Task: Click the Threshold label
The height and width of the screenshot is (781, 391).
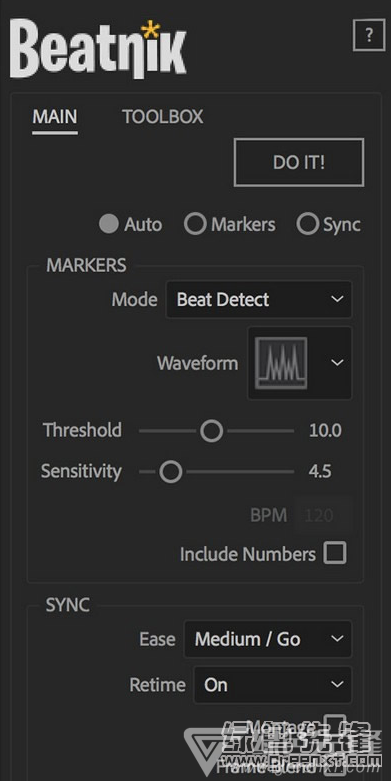Action: coord(82,430)
